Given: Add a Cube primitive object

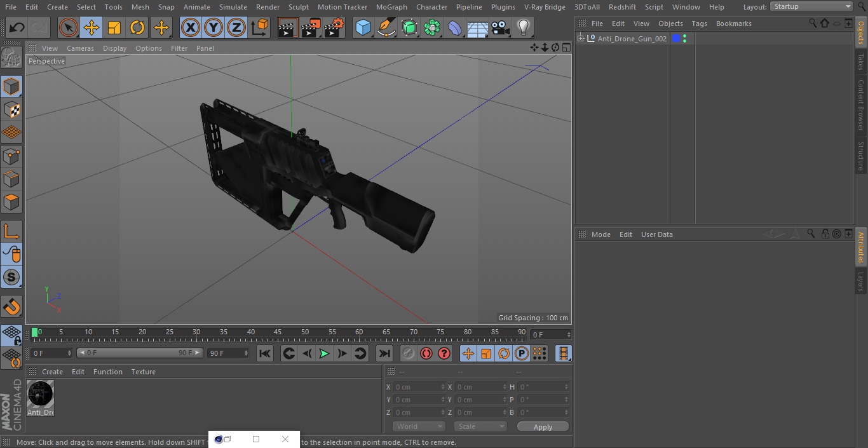Looking at the screenshot, I should tap(363, 27).
